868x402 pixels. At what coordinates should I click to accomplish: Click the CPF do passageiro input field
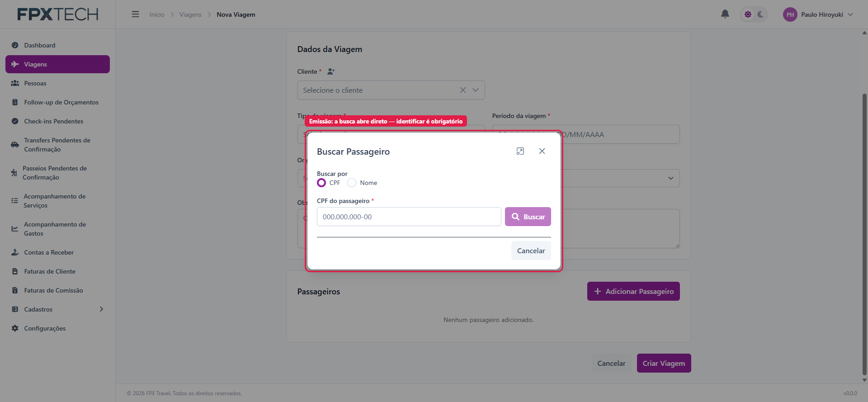[409, 217]
